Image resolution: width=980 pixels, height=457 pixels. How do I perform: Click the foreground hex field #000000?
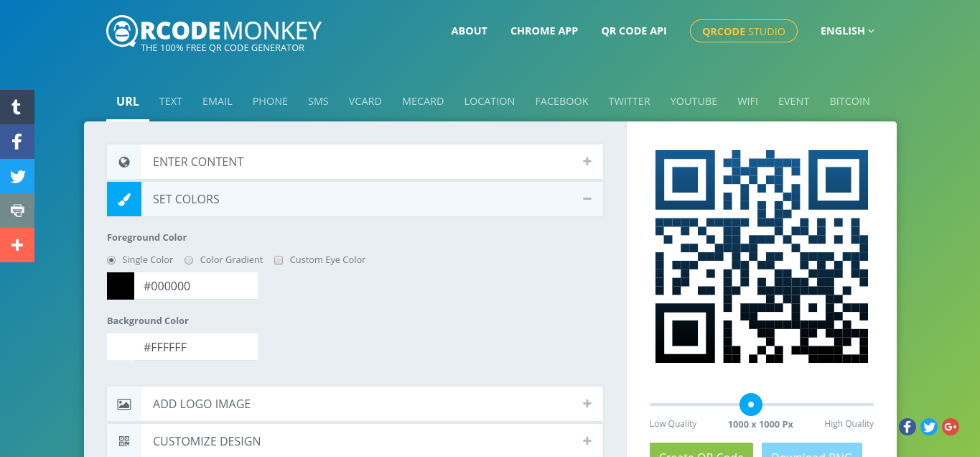(x=196, y=286)
